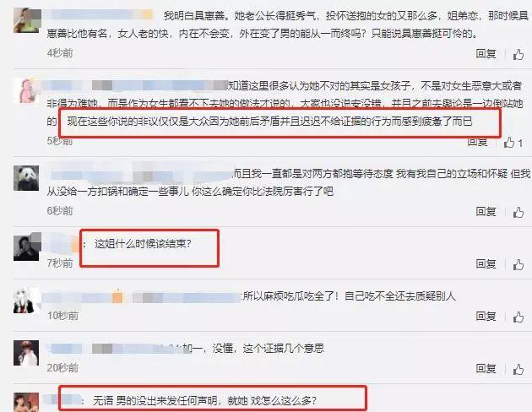
Task: Open the avatar on 20秒前 comment
Action: [x=26, y=353]
